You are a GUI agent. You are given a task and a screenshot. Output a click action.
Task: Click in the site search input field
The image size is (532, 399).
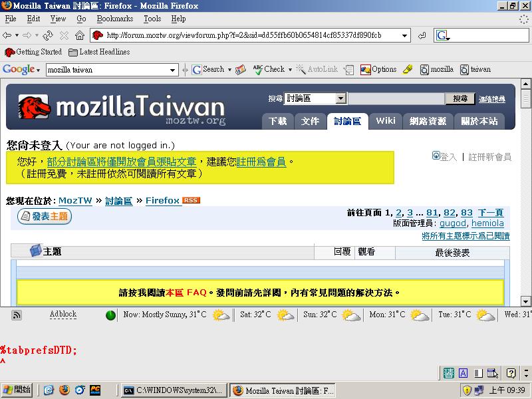(396, 98)
